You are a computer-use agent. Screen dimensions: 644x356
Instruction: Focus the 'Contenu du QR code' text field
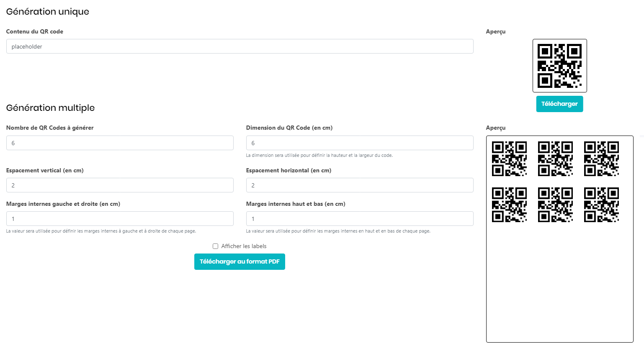coord(240,46)
